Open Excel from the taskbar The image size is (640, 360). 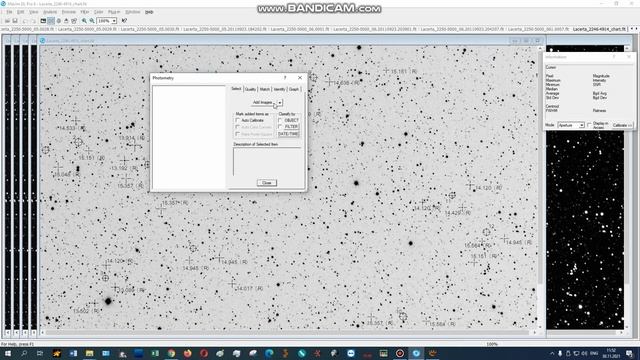(x=155, y=353)
